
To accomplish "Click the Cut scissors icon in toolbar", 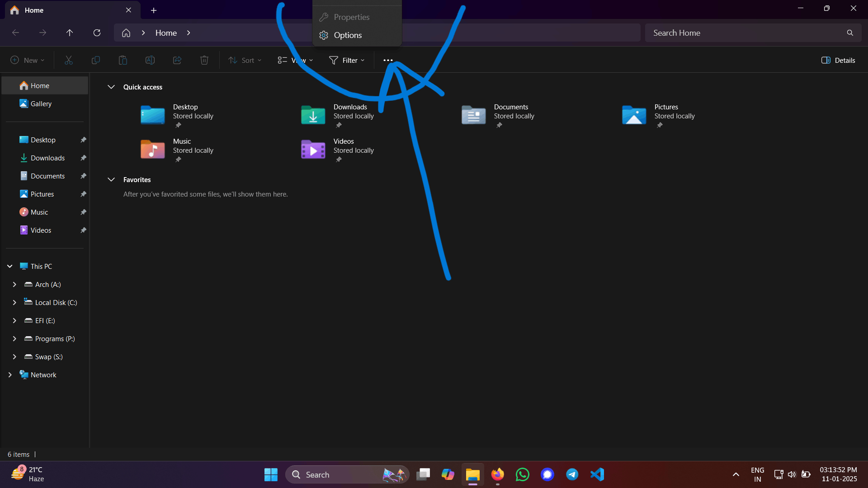I will (69, 60).
